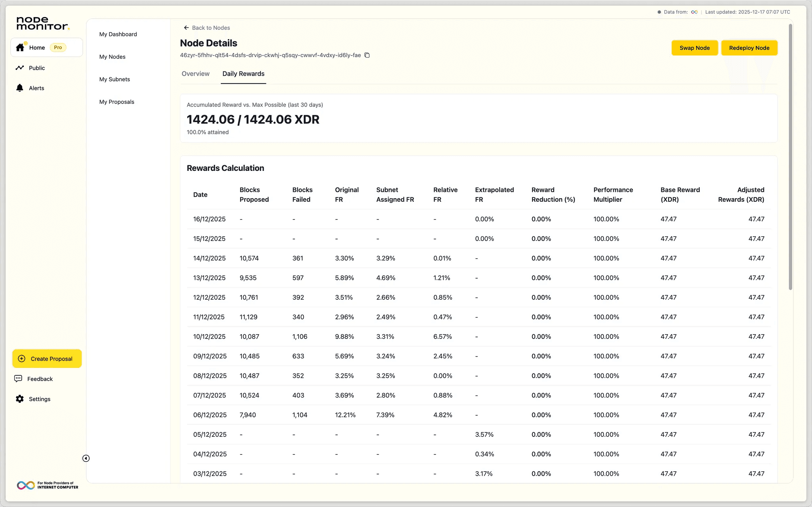812x507 pixels.
Task: Select the Daily Rewards tab
Action: pyautogui.click(x=243, y=74)
